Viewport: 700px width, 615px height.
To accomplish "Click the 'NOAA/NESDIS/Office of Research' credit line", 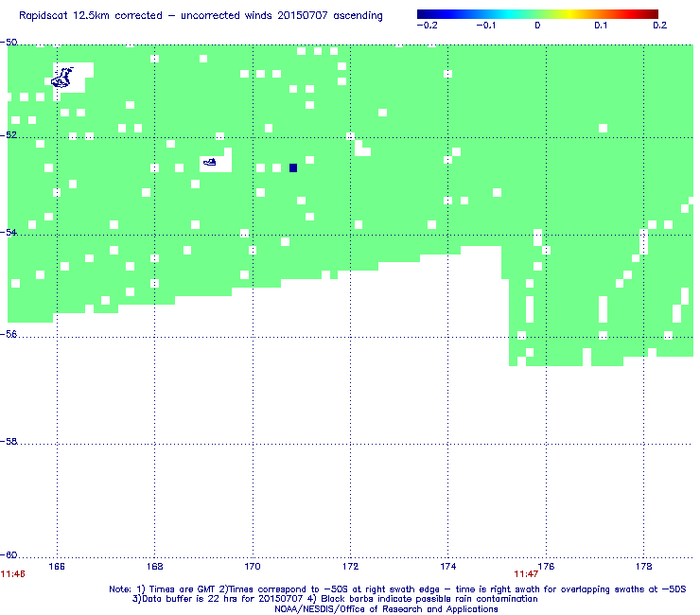I will (386, 609).
